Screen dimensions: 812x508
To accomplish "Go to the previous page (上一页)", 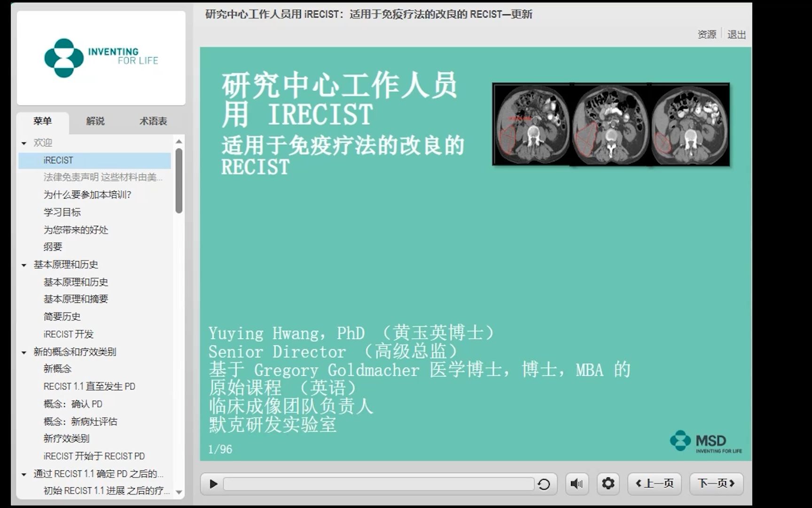I will coord(655,484).
